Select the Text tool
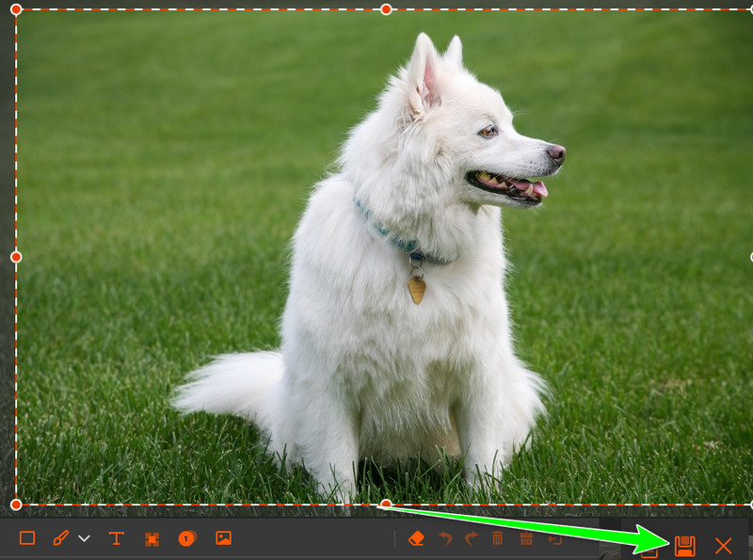This screenshot has width=753, height=560. (116, 538)
